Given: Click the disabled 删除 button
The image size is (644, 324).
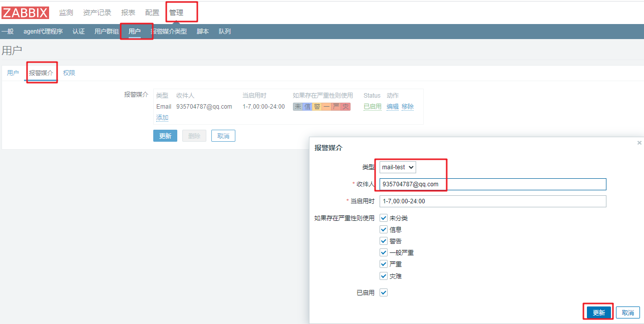Looking at the screenshot, I should (194, 136).
